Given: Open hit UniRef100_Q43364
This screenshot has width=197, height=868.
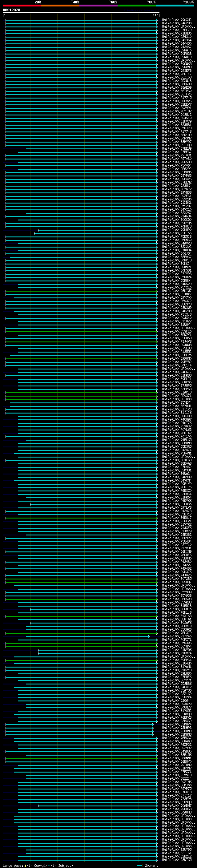Looking at the screenshot, I should [177, 40].
